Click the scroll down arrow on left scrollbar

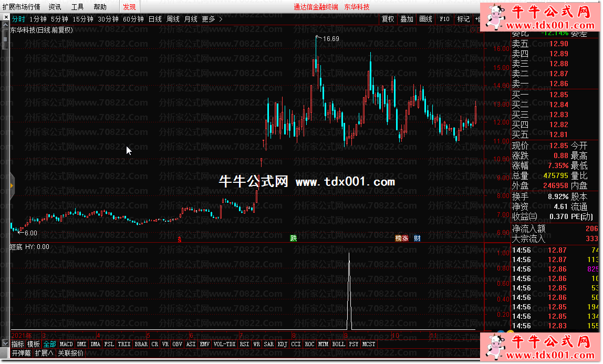click(5, 342)
